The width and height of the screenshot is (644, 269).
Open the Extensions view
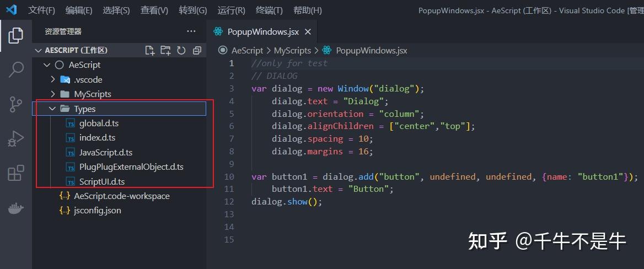tap(15, 173)
